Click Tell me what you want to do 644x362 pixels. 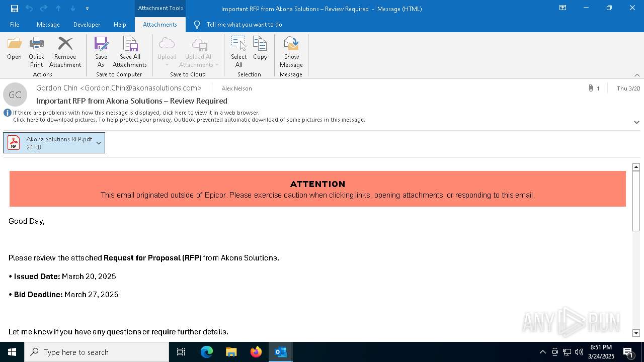tap(244, 25)
